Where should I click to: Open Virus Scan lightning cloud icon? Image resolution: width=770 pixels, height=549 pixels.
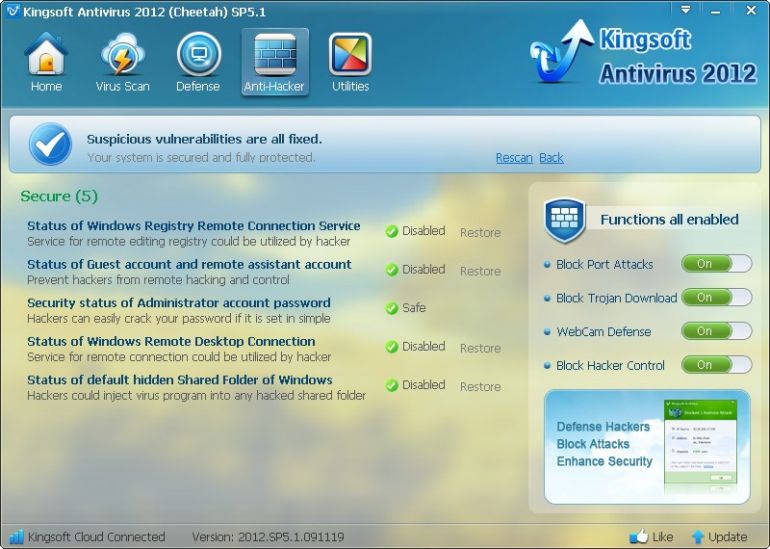coord(122,54)
